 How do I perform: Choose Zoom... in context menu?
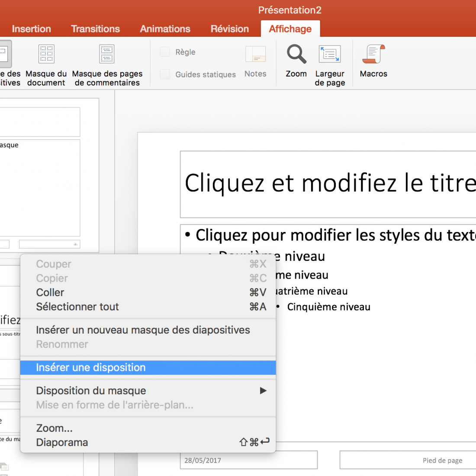coord(148,428)
